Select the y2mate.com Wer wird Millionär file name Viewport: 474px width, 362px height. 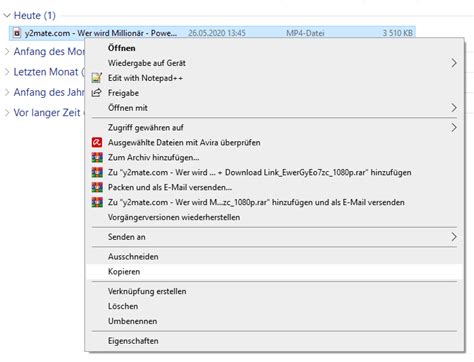click(x=101, y=33)
